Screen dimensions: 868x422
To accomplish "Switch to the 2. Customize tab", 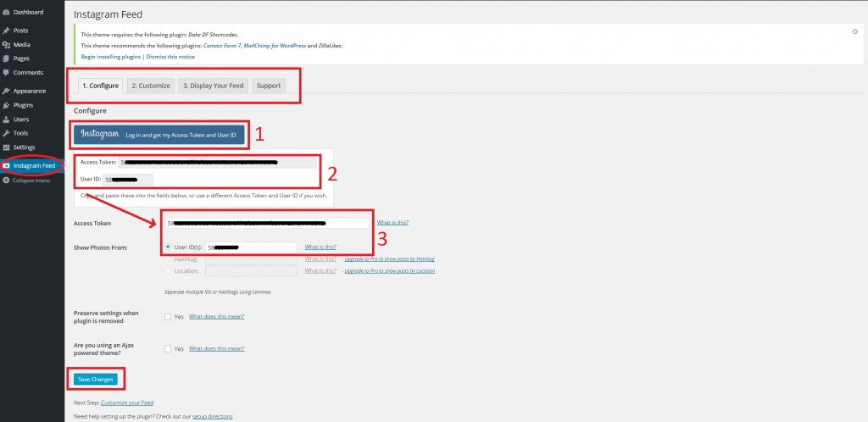I will [x=151, y=86].
